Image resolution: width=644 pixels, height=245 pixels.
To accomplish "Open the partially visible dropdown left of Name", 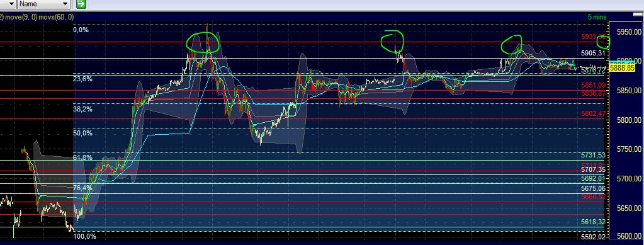I will [x=8, y=4].
